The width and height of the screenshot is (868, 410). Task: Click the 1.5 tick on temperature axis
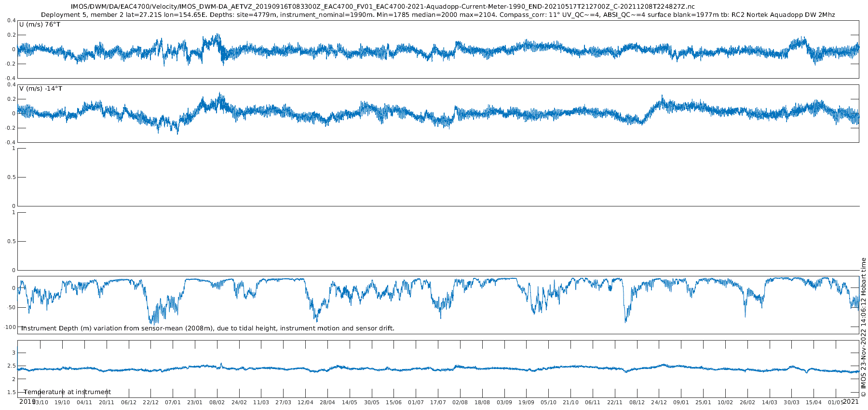pyautogui.click(x=12, y=393)
